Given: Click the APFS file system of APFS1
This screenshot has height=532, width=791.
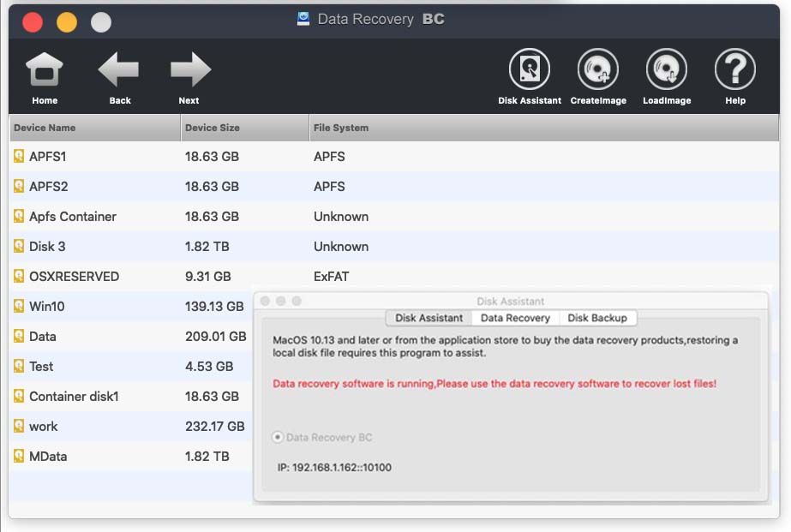Looking at the screenshot, I should click(x=329, y=156).
